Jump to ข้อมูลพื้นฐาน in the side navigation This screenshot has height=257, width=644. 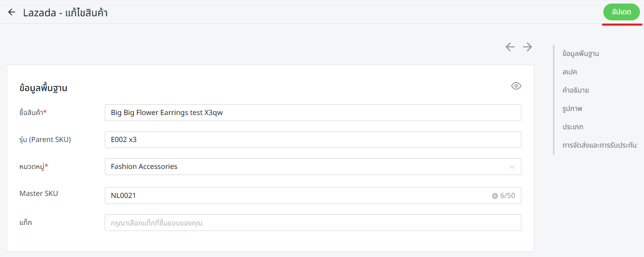(x=580, y=53)
